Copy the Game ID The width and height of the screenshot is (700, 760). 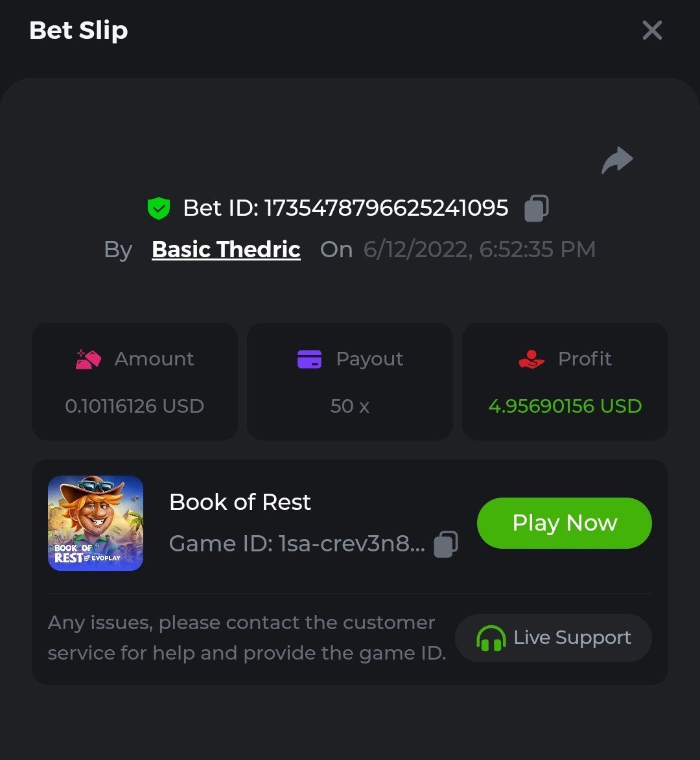445,544
